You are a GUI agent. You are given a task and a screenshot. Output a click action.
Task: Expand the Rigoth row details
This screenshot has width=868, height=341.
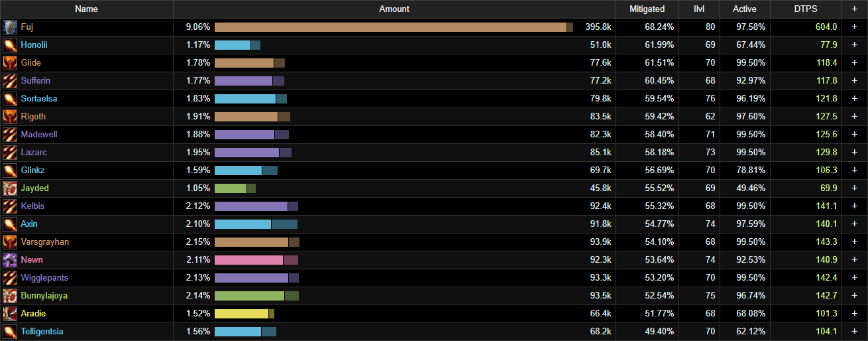854,117
